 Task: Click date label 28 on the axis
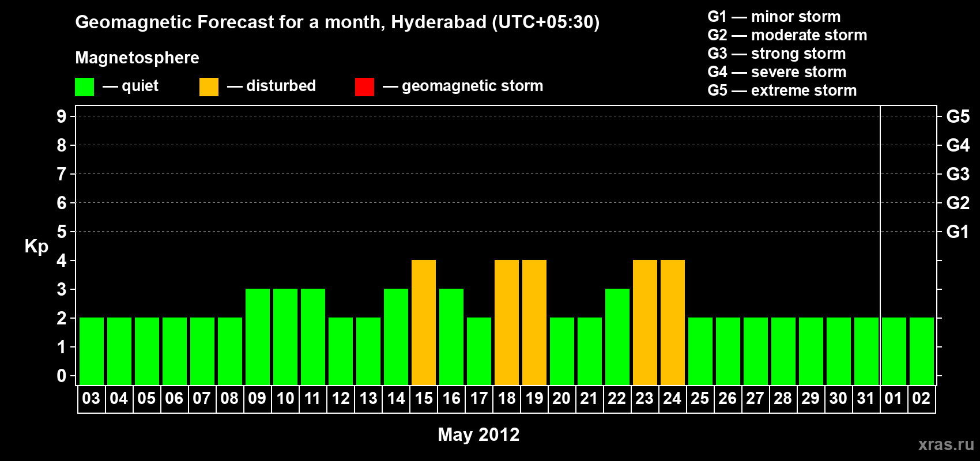point(783,398)
